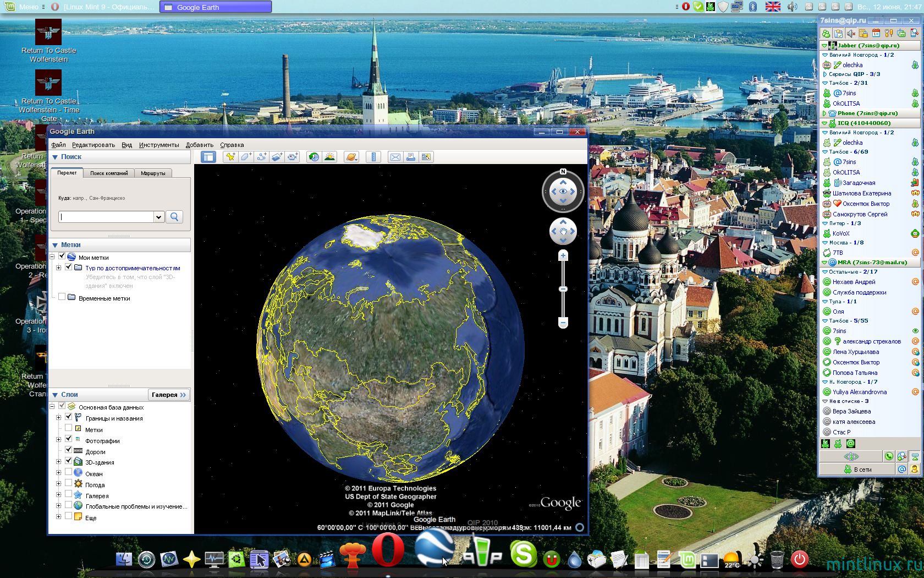924x578 pixels.
Task: Click the Google Earth taskbar window button
Action: (216, 7)
